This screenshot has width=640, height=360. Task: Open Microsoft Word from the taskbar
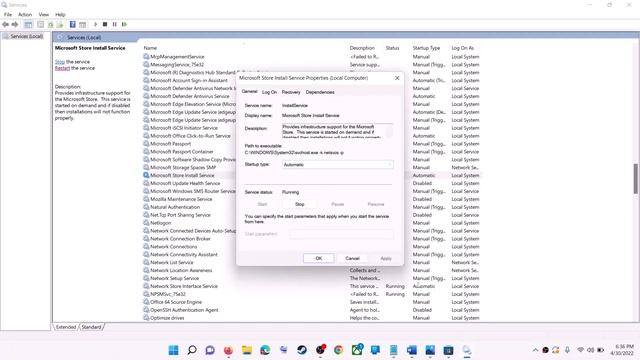pos(412,350)
